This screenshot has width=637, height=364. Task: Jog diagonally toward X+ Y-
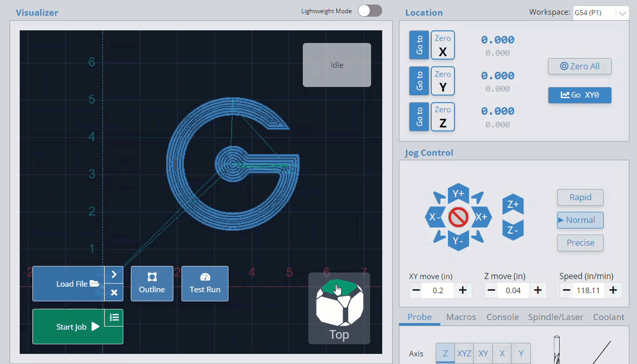pyautogui.click(x=477, y=237)
